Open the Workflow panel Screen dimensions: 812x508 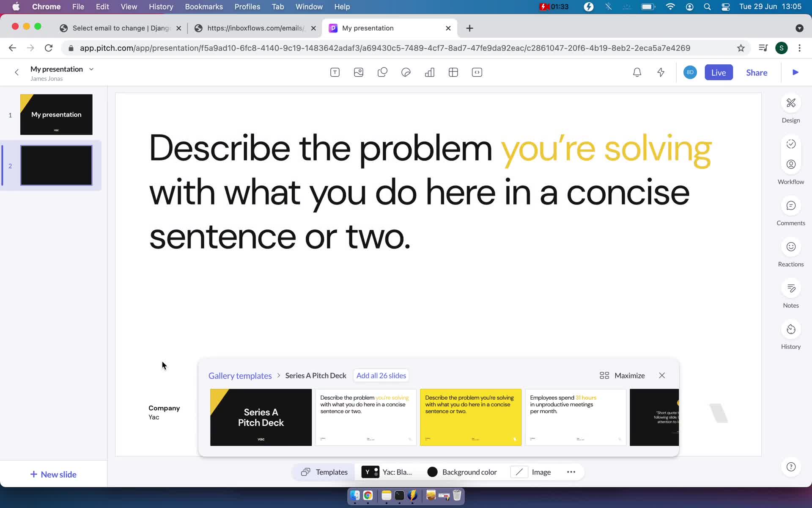791,172
